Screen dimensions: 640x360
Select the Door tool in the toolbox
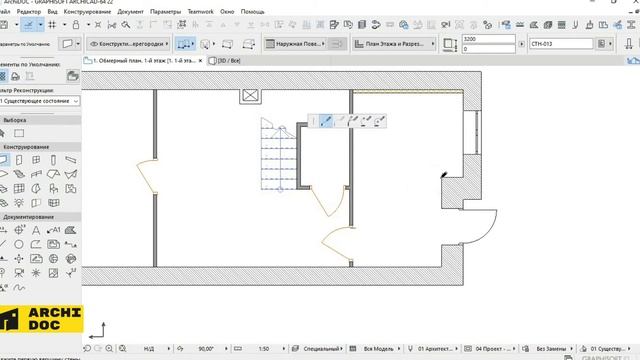point(19,160)
